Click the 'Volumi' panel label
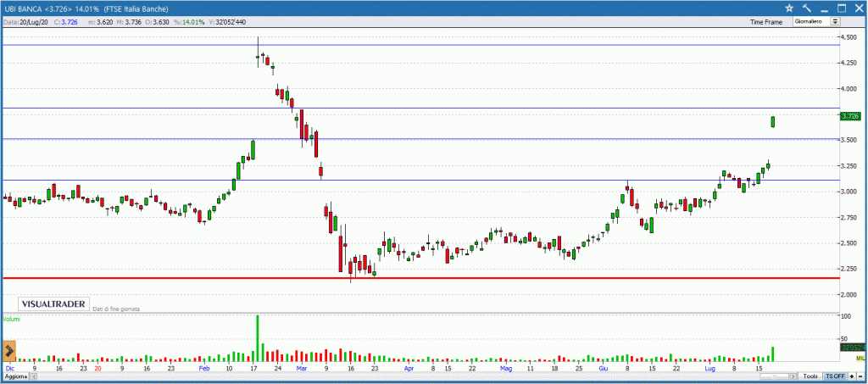 click(x=11, y=320)
